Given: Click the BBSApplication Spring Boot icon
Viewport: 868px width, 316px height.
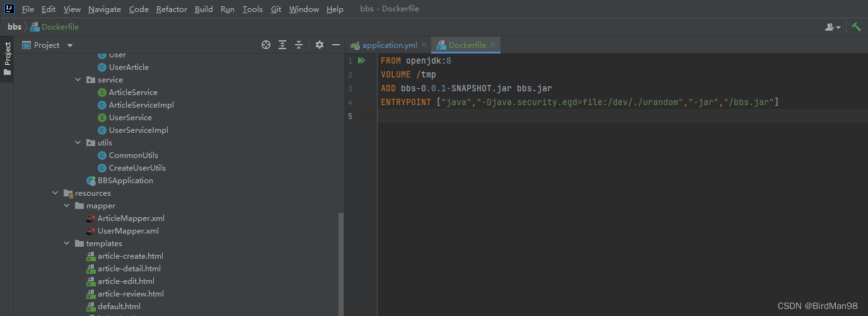Looking at the screenshot, I should [91, 181].
